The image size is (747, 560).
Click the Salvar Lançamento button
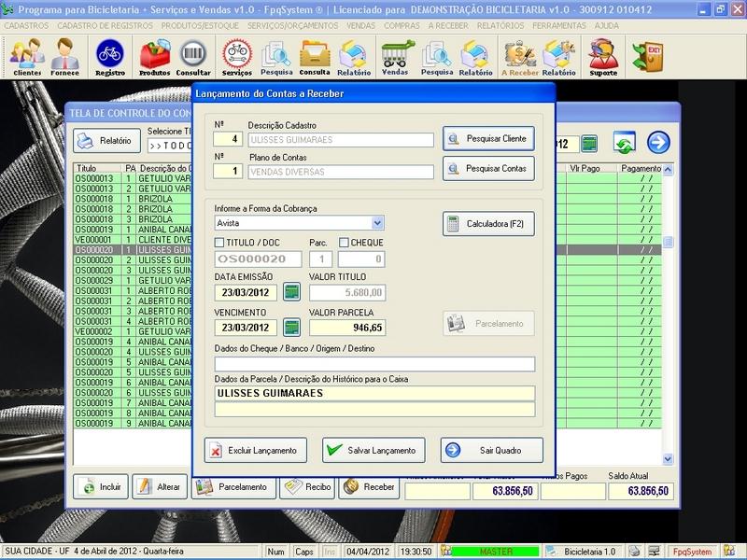point(373,450)
